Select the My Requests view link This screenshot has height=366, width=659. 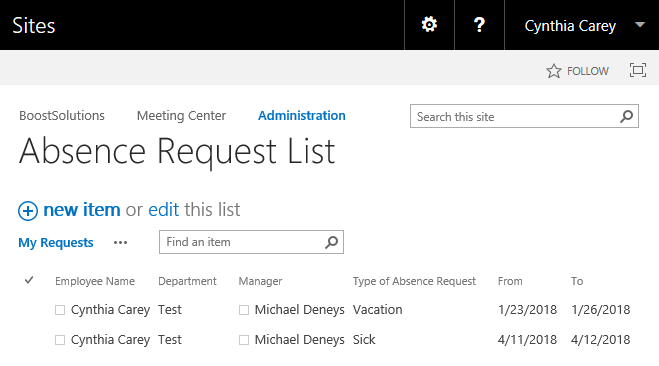(55, 242)
